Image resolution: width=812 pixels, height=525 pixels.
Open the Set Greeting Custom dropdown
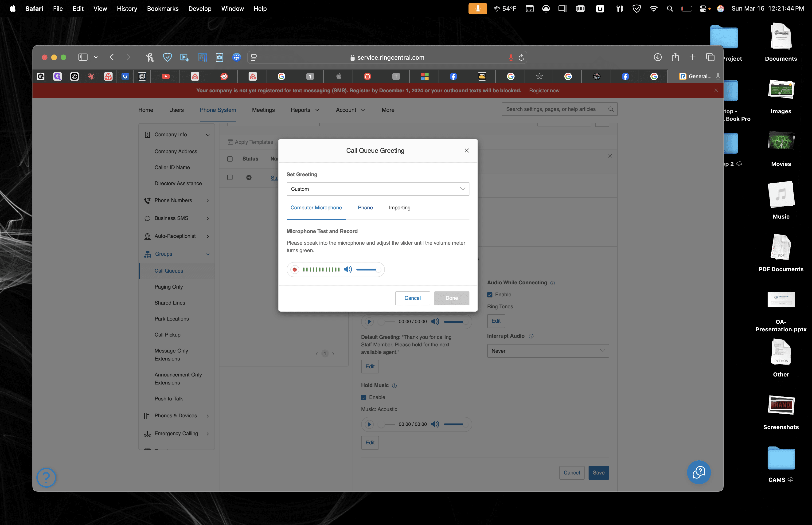click(x=378, y=189)
